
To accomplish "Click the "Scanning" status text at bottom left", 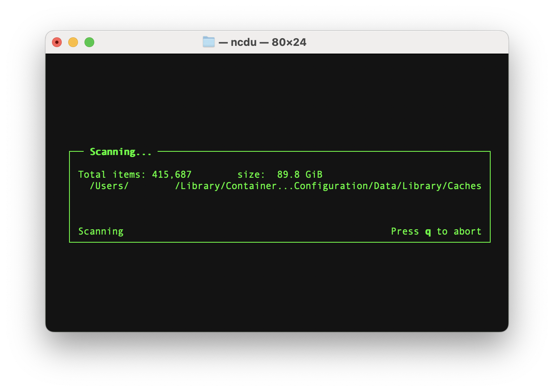I will click(101, 231).
